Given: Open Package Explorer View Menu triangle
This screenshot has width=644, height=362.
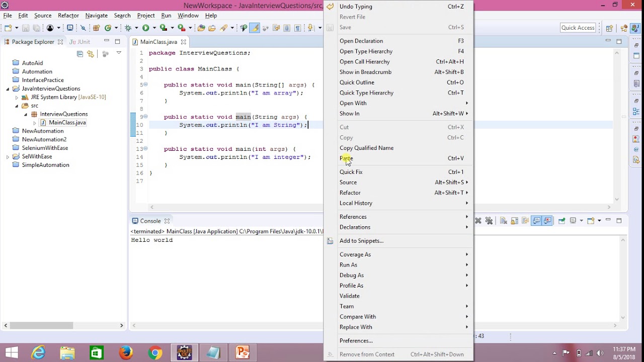Looking at the screenshot, I should 119,53.
